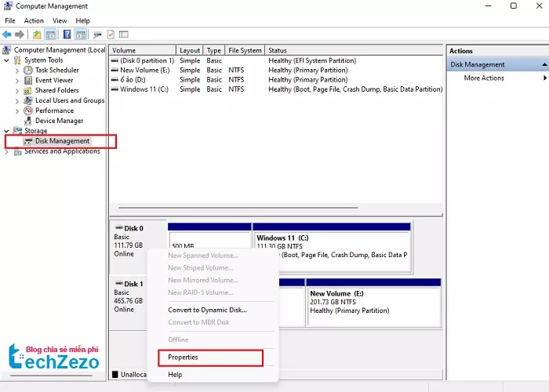Expand the Performance tree node
Viewport: 549px width, 392px height.
17,111
